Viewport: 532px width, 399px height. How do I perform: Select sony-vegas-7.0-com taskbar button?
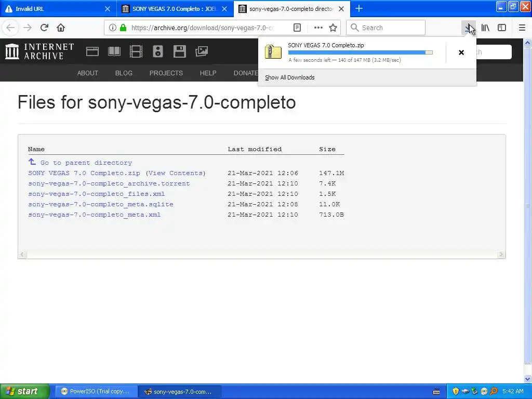(x=180, y=392)
